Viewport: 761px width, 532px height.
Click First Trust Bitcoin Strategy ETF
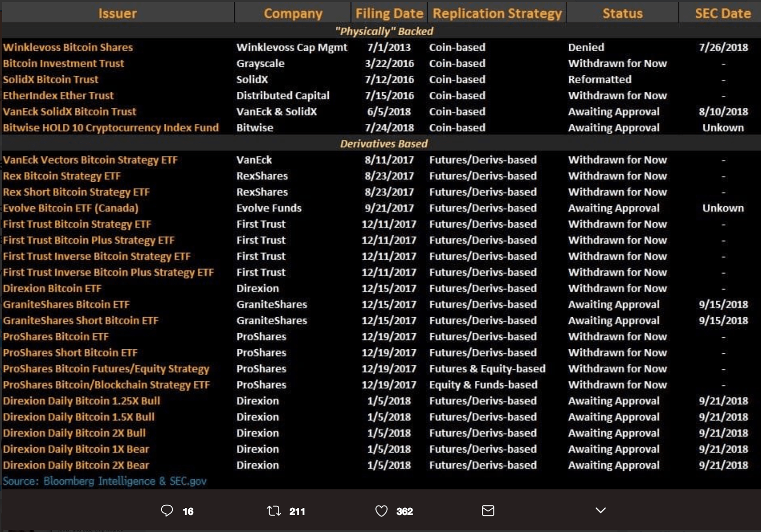(x=77, y=224)
